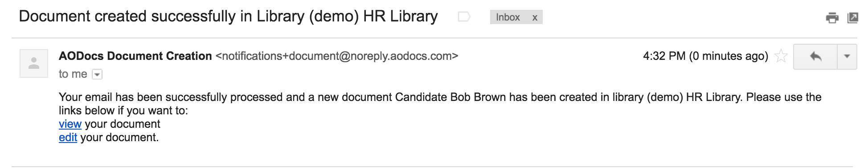Viewport: 868px width, 168px height.
Task: Select the sender name AODocs Document Creation
Action: 135,56
